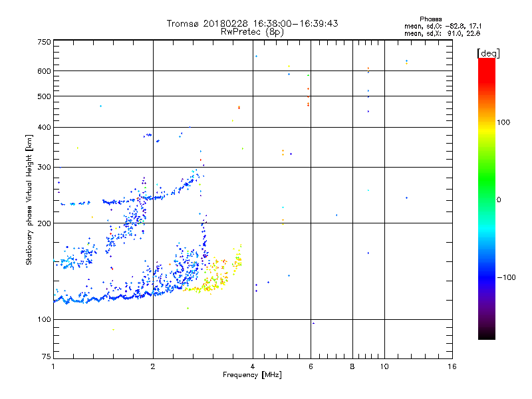Click the '400' height tick label
The image size is (532, 399).
pos(44,127)
